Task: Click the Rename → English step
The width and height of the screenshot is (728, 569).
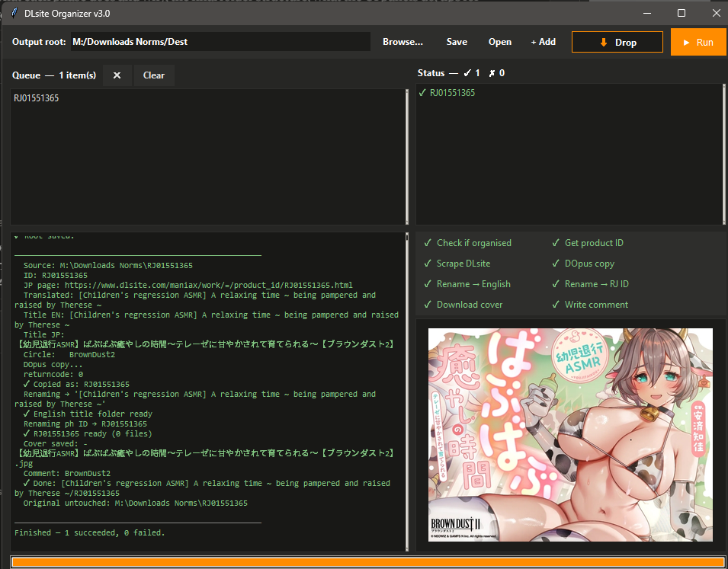Action: point(467,283)
